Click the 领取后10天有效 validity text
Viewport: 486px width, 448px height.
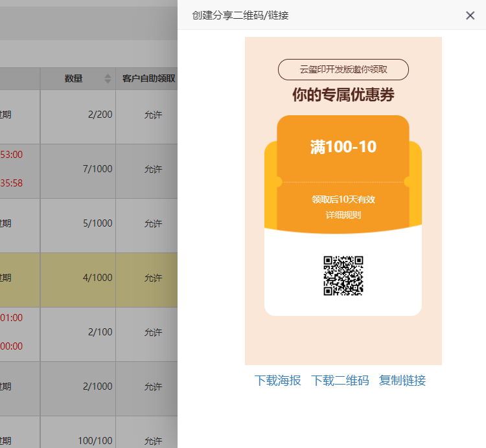point(343,199)
